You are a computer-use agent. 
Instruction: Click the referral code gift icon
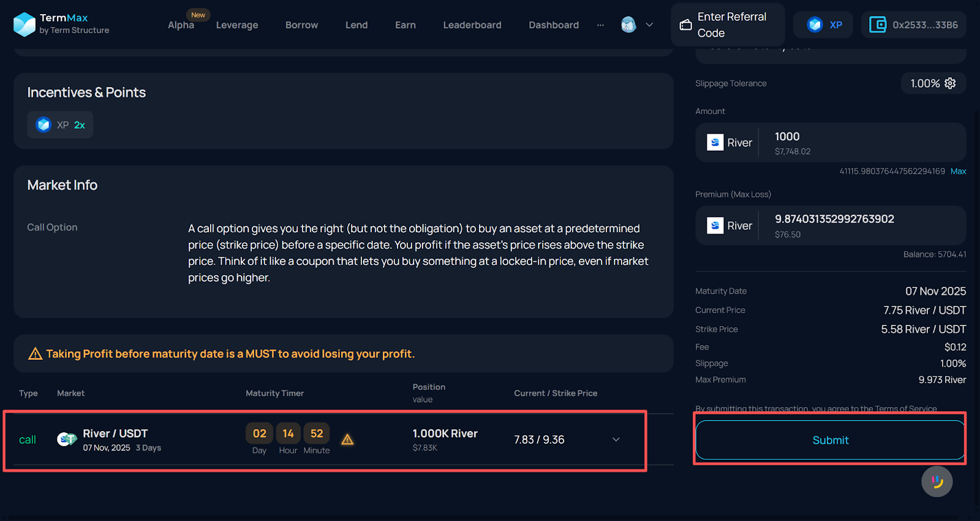[x=686, y=25]
